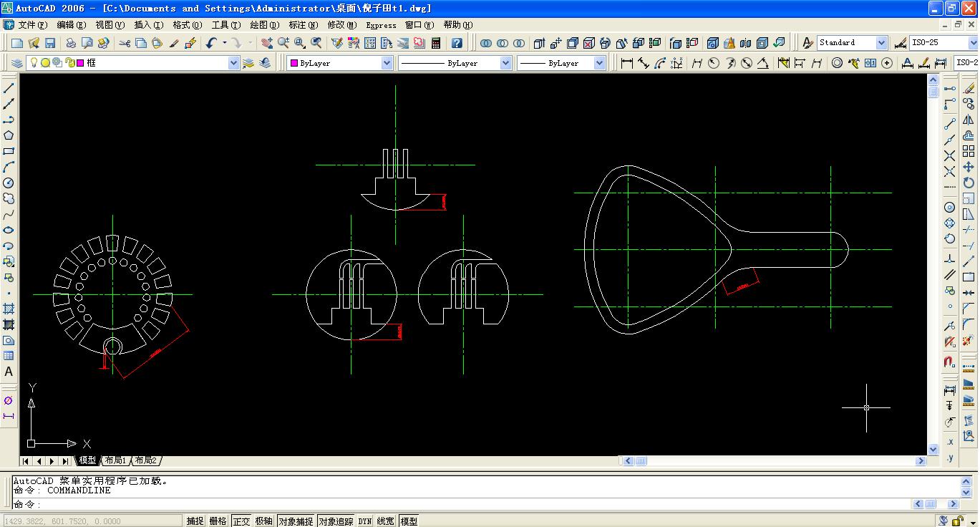This screenshot has height=527, width=980.
Task: Toggle 栅格 (Grid) display in status bar
Action: pyautogui.click(x=218, y=521)
